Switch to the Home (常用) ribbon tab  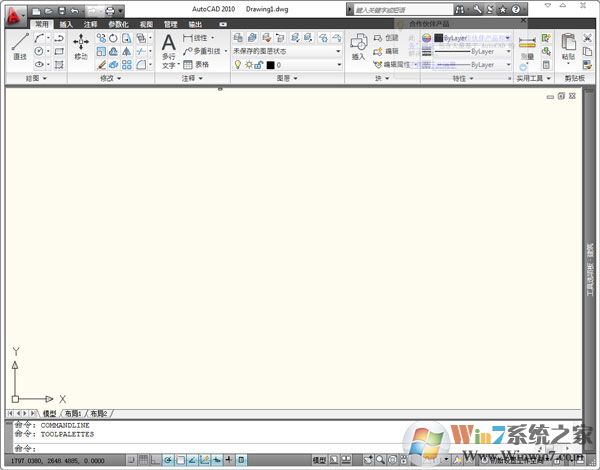click(42, 24)
